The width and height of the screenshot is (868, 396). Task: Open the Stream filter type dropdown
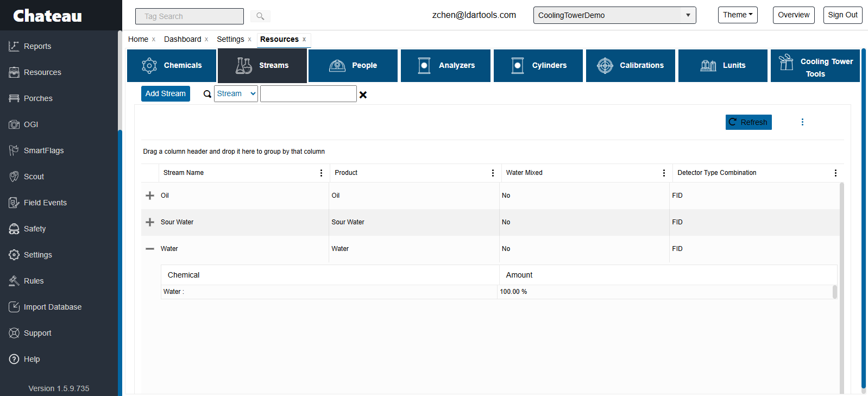tap(236, 94)
